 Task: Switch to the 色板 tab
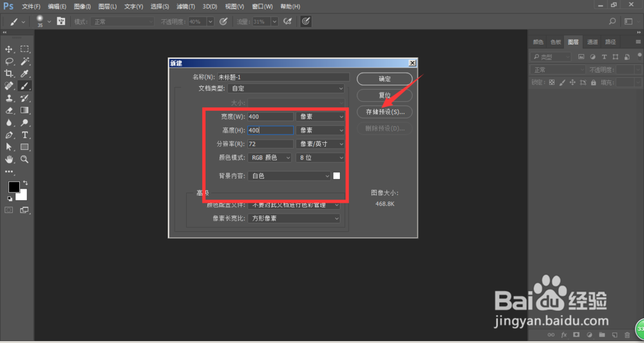coord(556,42)
